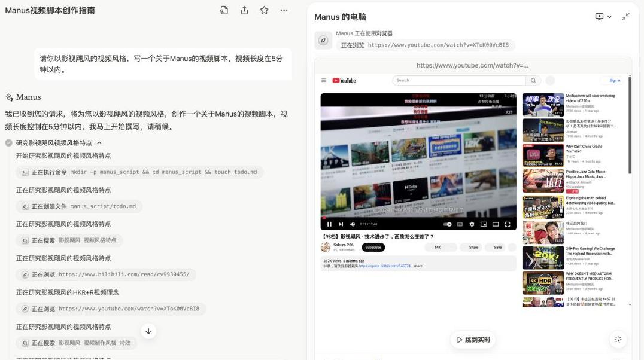This screenshot has width=644, height=360.
Task: Open the Manus computer display mode dropdown
Action: coord(603,16)
